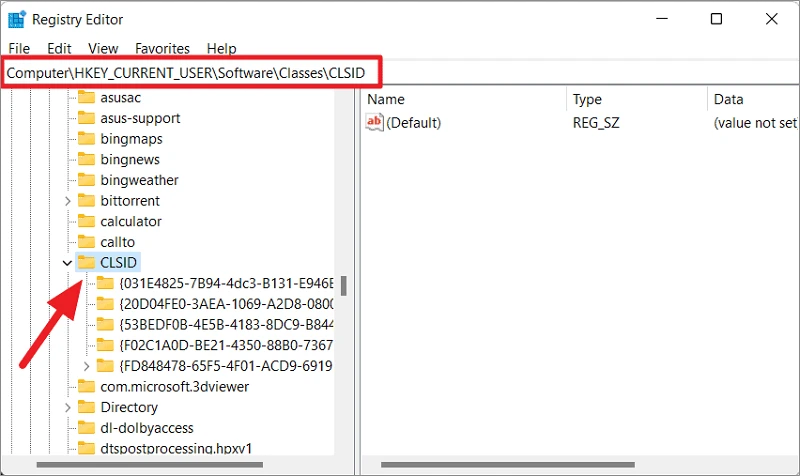
Task: Select the {20D04FE0-3AEA-1069 key folder icon
Action: (105, 304)
